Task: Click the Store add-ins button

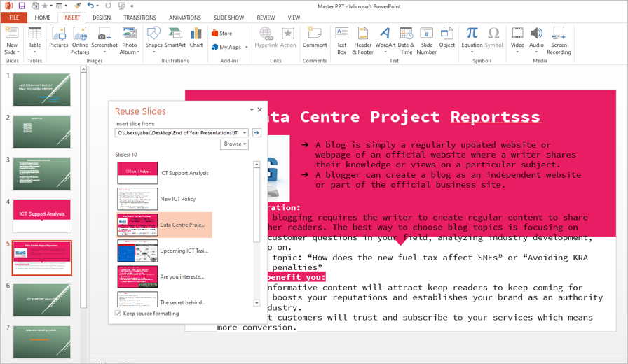Action: [x=221, y=33]
